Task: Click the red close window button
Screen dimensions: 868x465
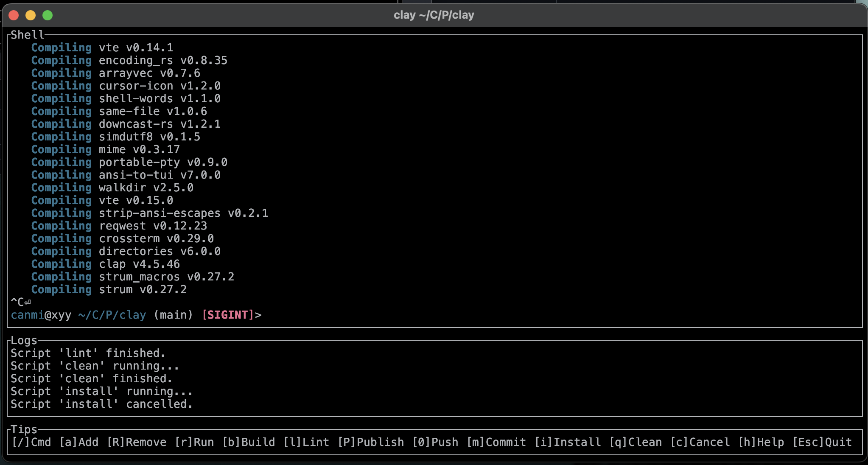Action: coord(14,15)
